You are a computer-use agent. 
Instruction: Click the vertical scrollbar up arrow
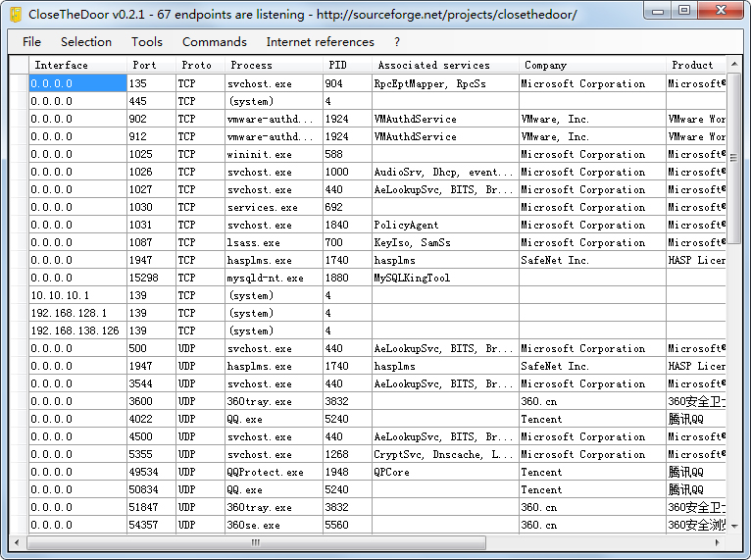[733, 64]
